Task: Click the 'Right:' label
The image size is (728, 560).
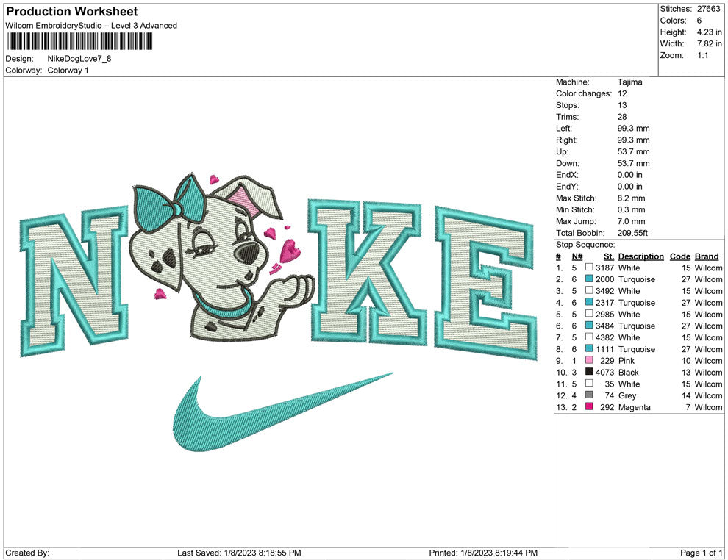Action: pos(566,140)
